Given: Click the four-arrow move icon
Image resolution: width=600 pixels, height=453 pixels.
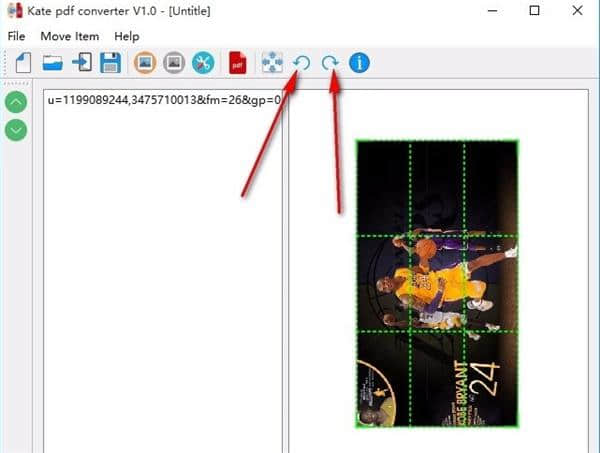Looking at the screenshot, I should [x=272, y=62].
